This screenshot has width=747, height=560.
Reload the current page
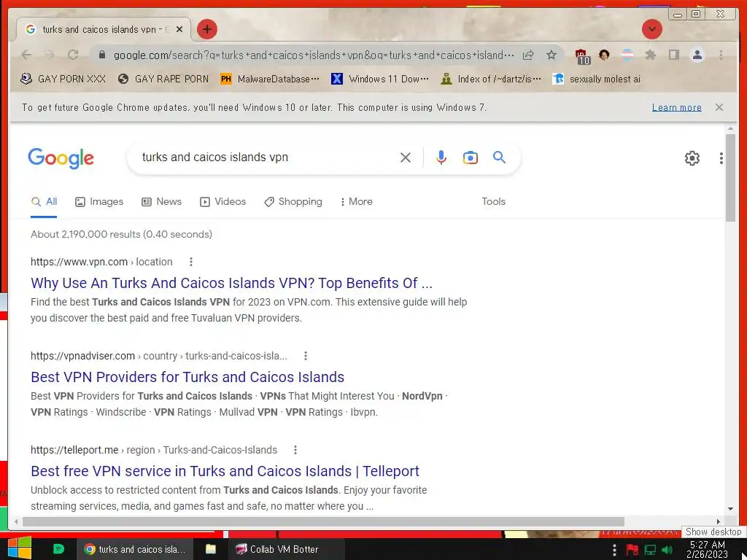pos(73,55)
